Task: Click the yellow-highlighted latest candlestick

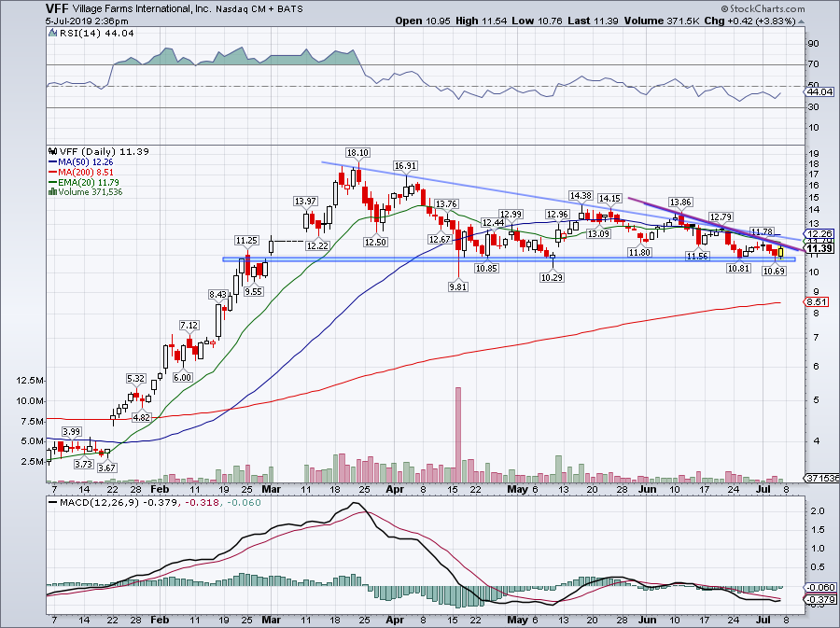Action: click(780, 252)
